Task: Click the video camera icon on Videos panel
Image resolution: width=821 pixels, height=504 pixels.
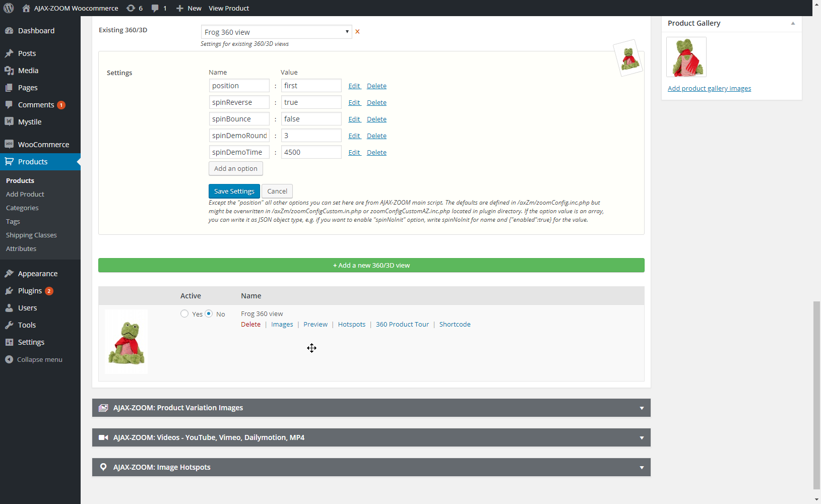Action: 103,437
